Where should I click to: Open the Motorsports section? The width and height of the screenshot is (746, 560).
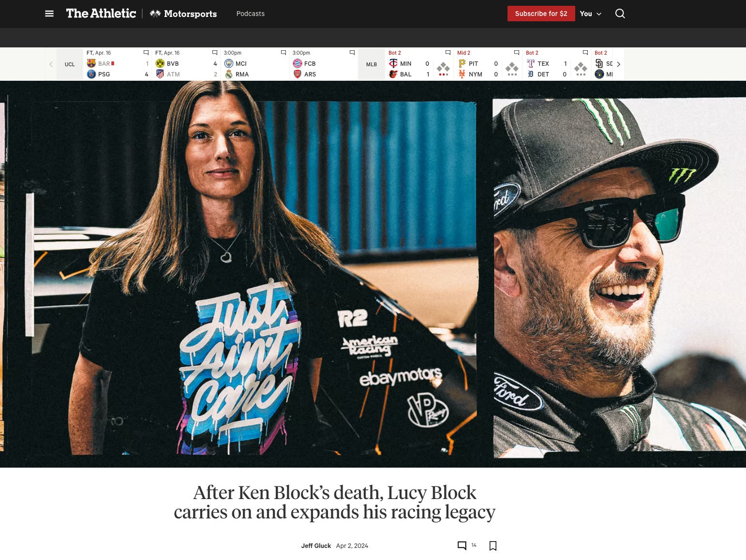click(x=183, y=14)
